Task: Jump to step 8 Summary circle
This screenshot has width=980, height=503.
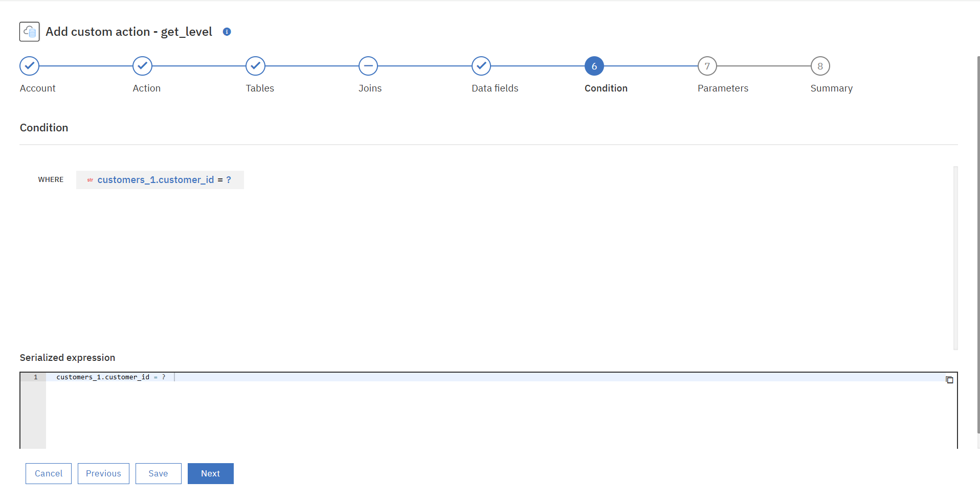Action: [x=820, y=66]
